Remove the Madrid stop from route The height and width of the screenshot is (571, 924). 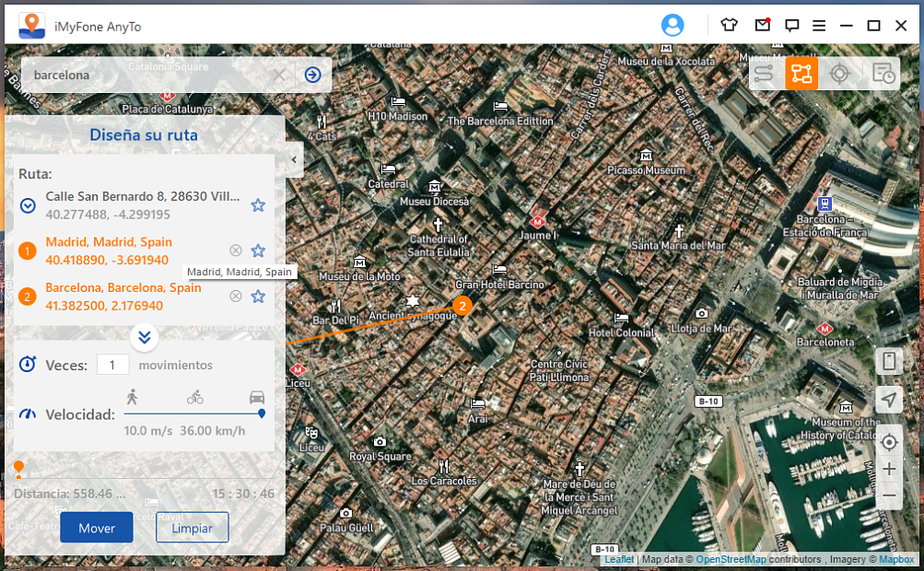pyautogui.click(x=236, y=251)
